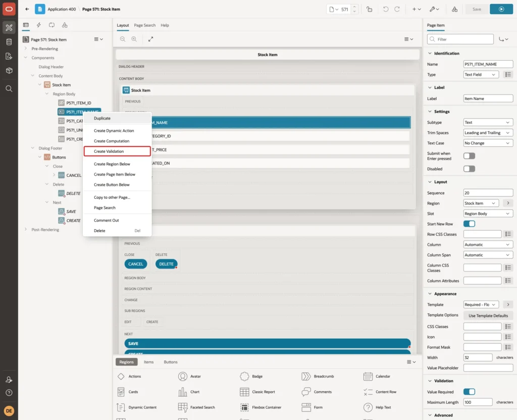This screenshot has height=420, width=517.
Task: Click the SAVE bar in layout
Action: (x=268, y=343)
